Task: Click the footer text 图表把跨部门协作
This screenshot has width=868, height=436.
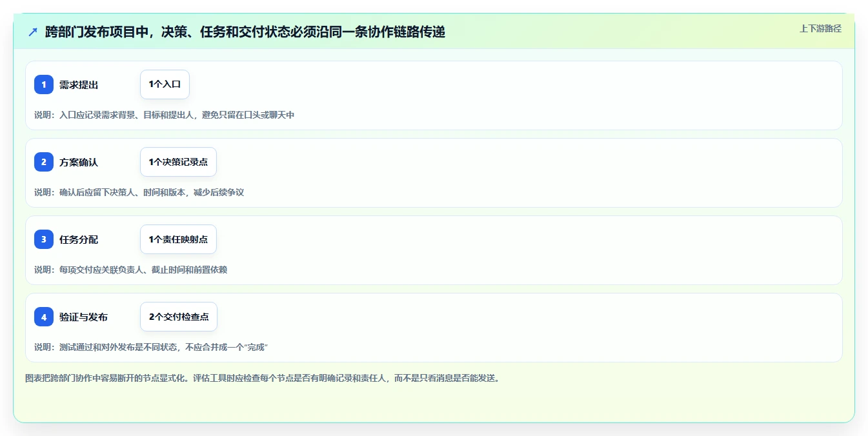Action: [262, 378]
